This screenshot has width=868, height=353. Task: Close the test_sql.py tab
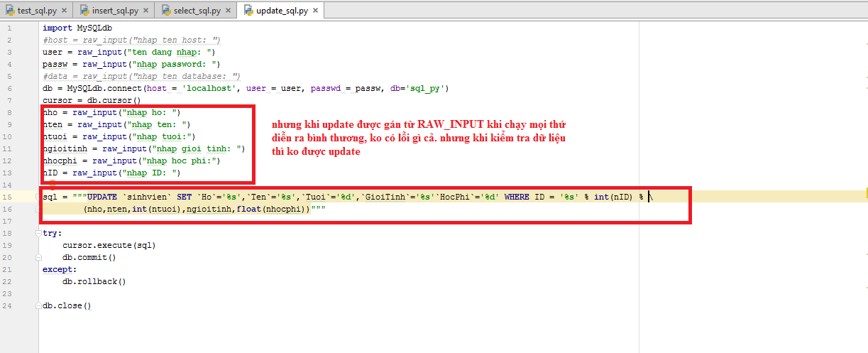click(x=64, y=11)
